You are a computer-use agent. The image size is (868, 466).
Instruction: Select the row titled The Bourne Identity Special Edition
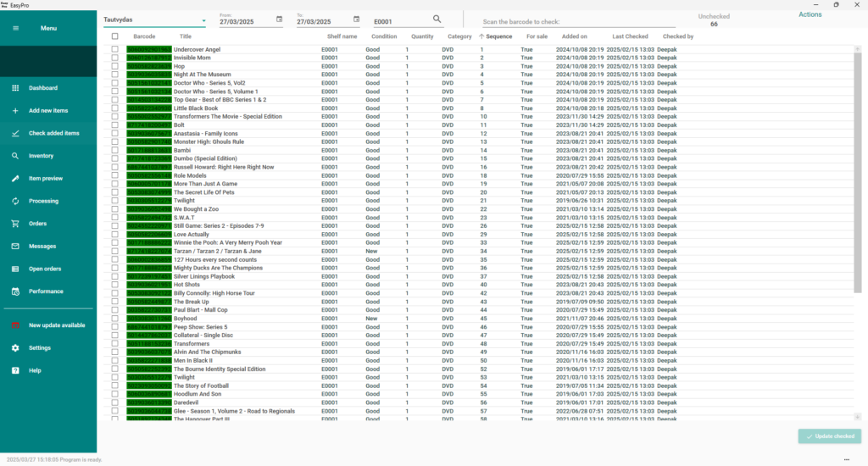tap(479, 369)
